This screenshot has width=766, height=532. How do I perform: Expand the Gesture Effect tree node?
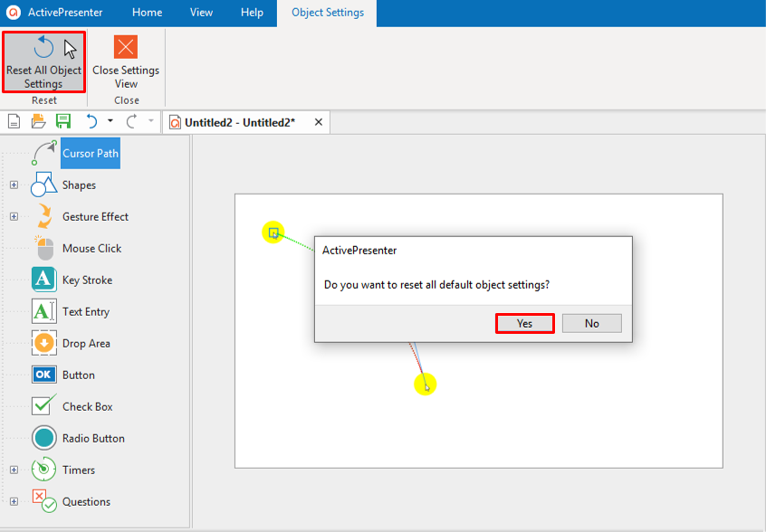[14, 216]
